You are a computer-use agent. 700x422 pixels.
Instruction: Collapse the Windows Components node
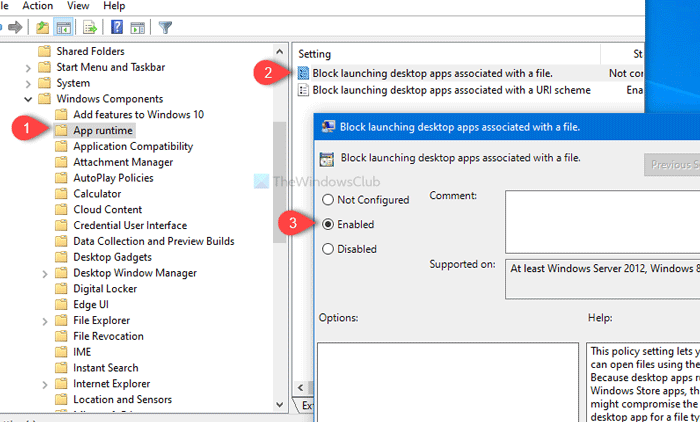[28, 99]
